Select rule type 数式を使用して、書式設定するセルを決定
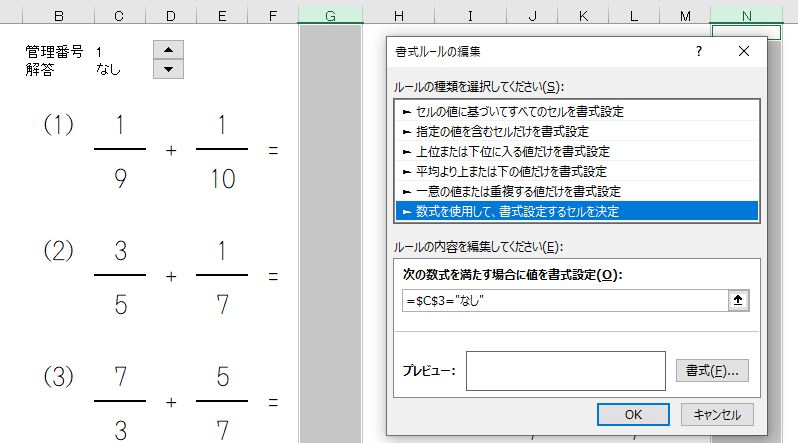Screen dimensions: 798x443 (x=577, y=211)
